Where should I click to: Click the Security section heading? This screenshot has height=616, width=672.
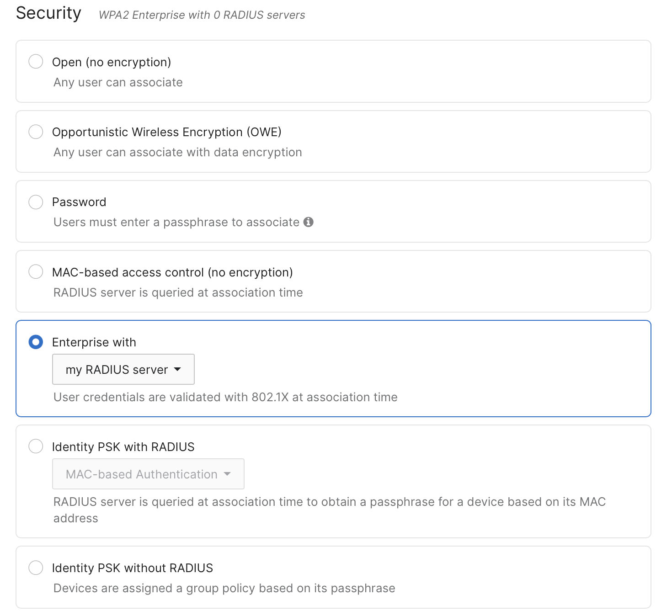pyautogui.click(x=48, y=13)
